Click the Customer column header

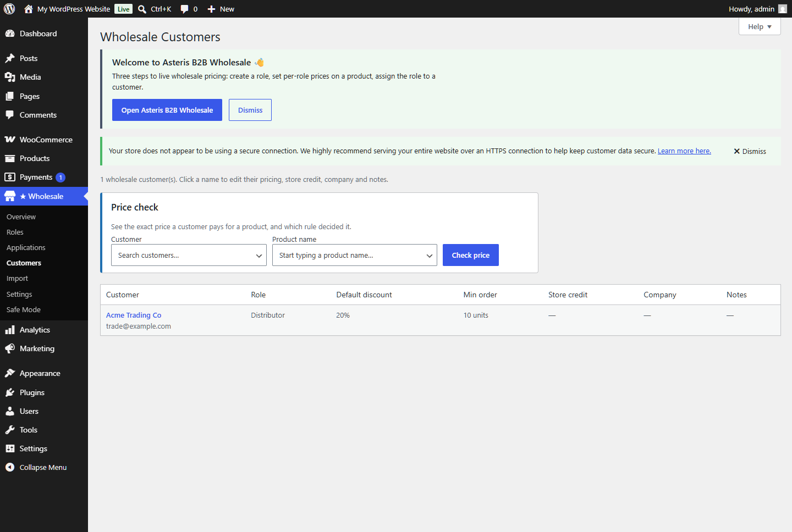pos(123,295)
